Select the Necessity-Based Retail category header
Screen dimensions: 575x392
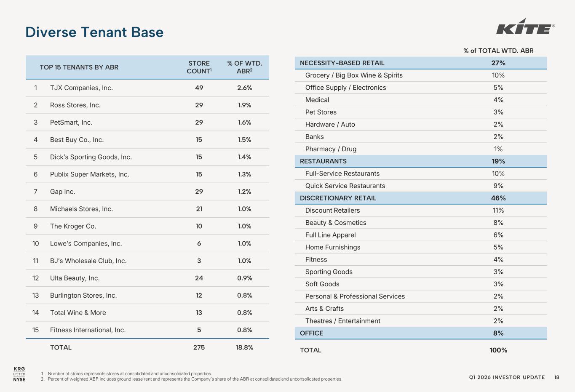[x=342, y=63]
